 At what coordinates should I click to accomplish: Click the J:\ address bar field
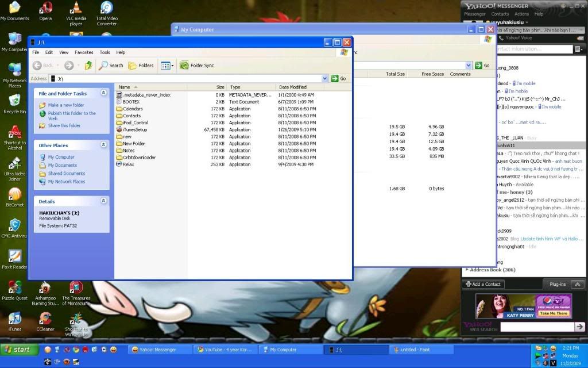point(185,78)
